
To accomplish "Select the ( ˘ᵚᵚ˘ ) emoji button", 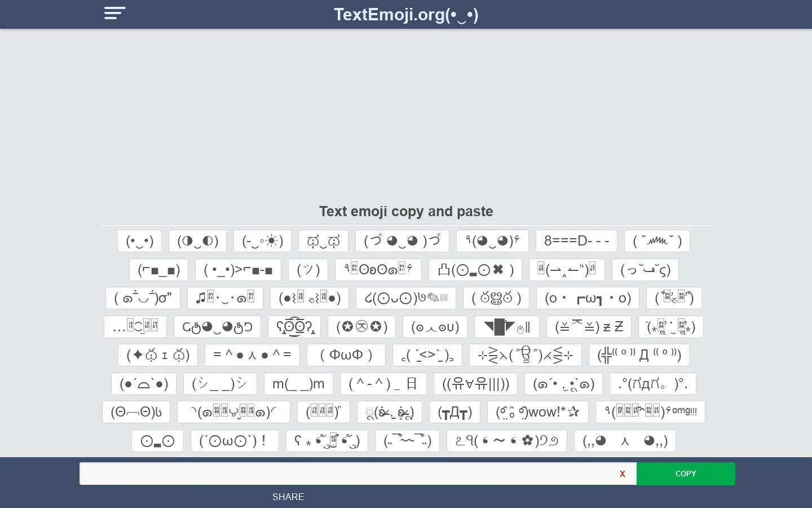I will click(x=657, y=241).
